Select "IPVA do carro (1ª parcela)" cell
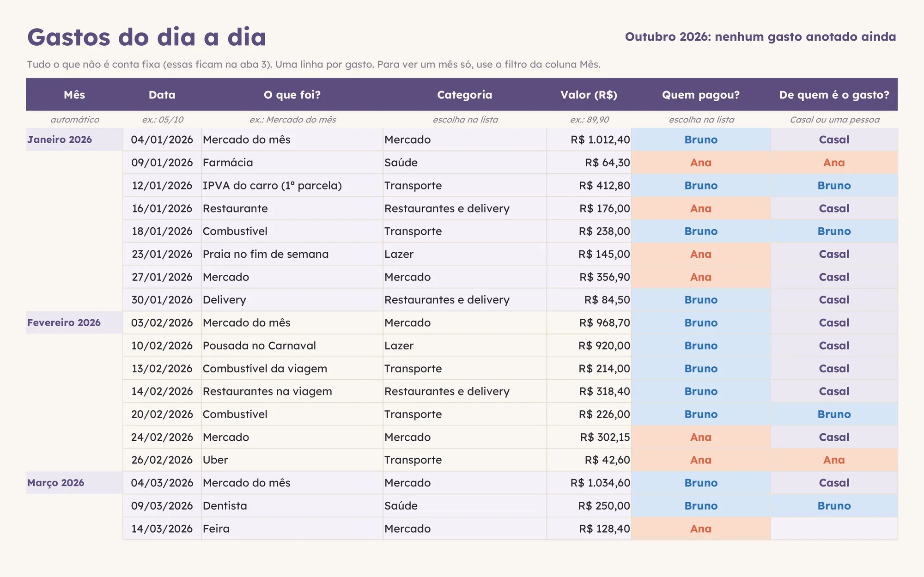 [x=292, y=185]
